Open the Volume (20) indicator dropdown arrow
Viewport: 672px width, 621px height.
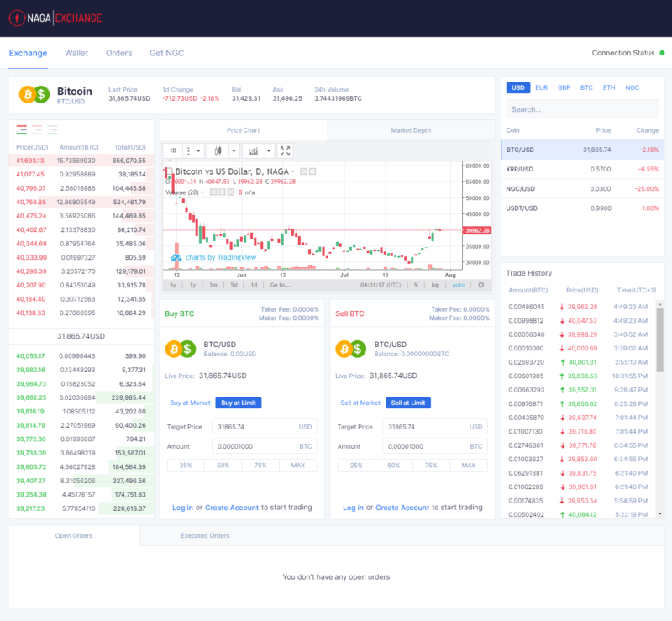[202, 192]
